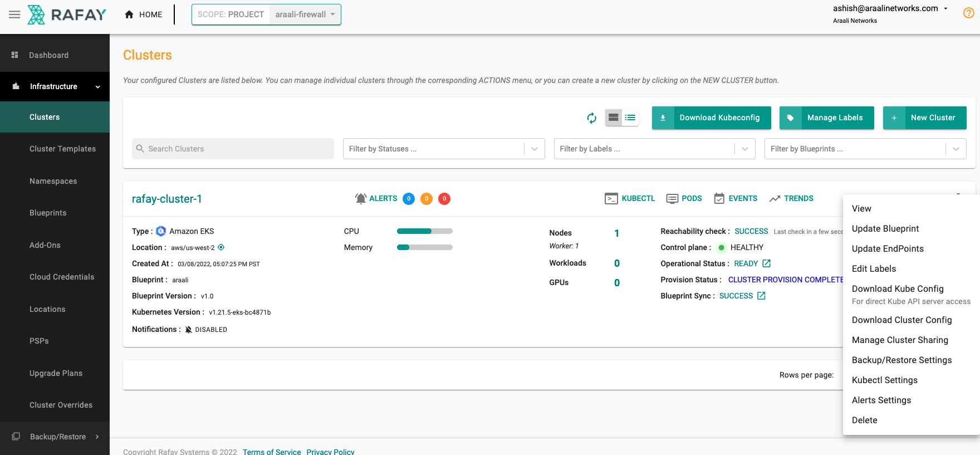Click the Rafay logo

[67, 14]
